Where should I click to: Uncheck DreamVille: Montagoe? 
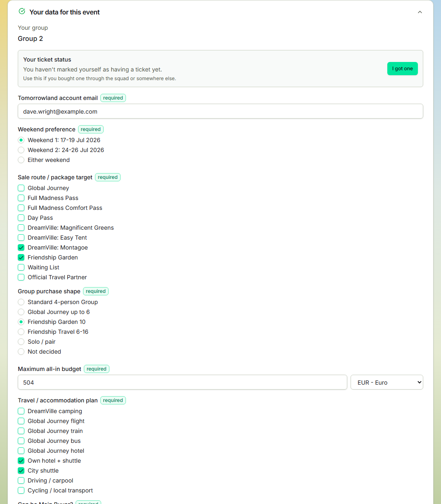[21, 247]
